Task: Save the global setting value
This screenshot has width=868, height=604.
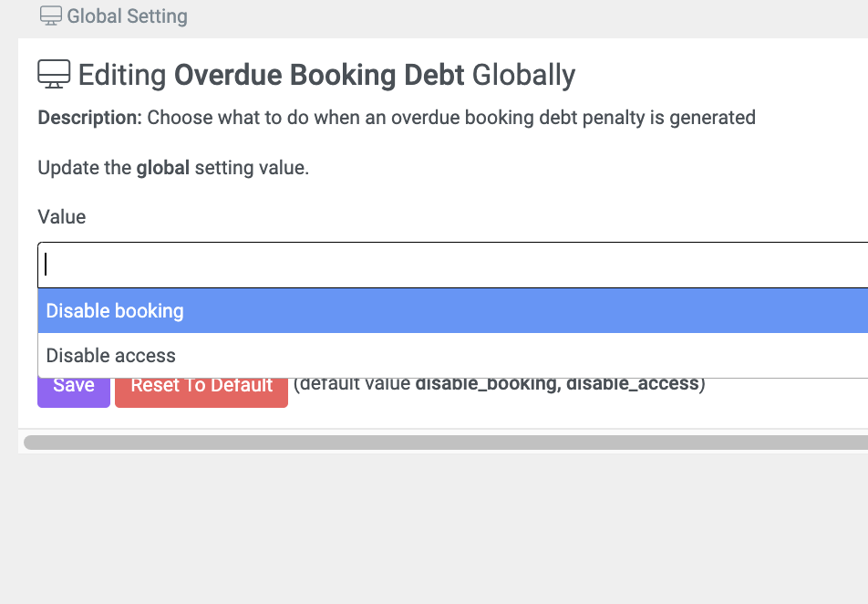Action: point(74,392)
